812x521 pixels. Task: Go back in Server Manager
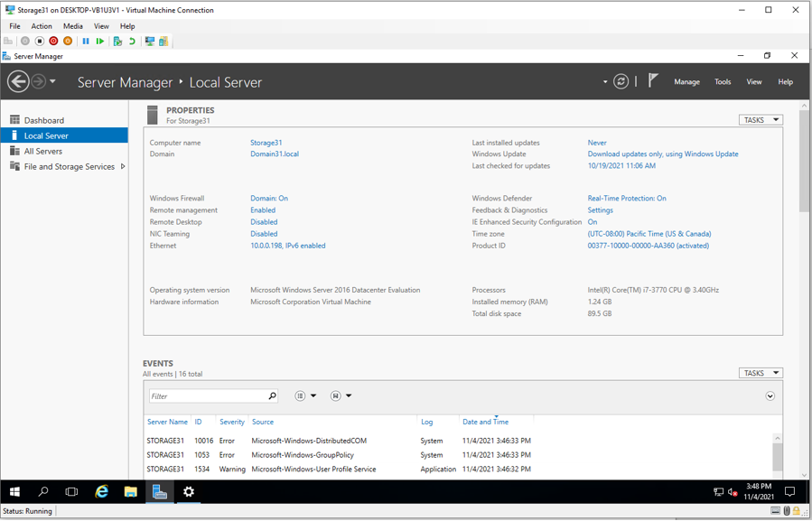[x=18, y=82]
